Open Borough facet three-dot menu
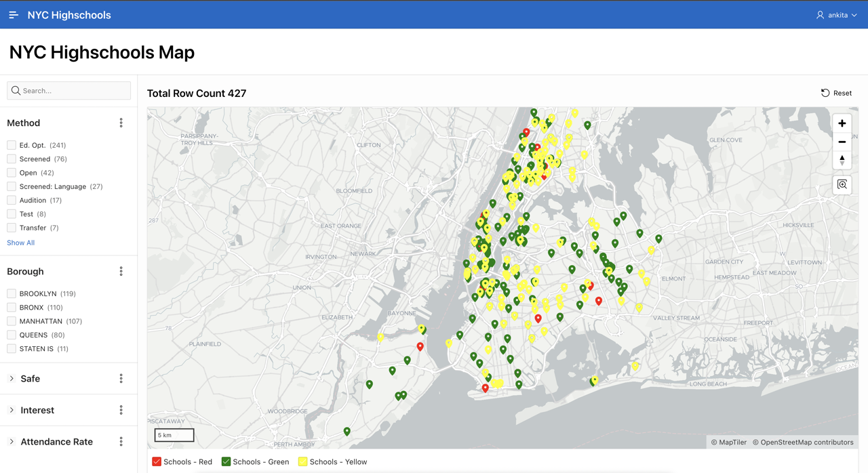The height and width of the screenshot is (473, 868). 121,271
